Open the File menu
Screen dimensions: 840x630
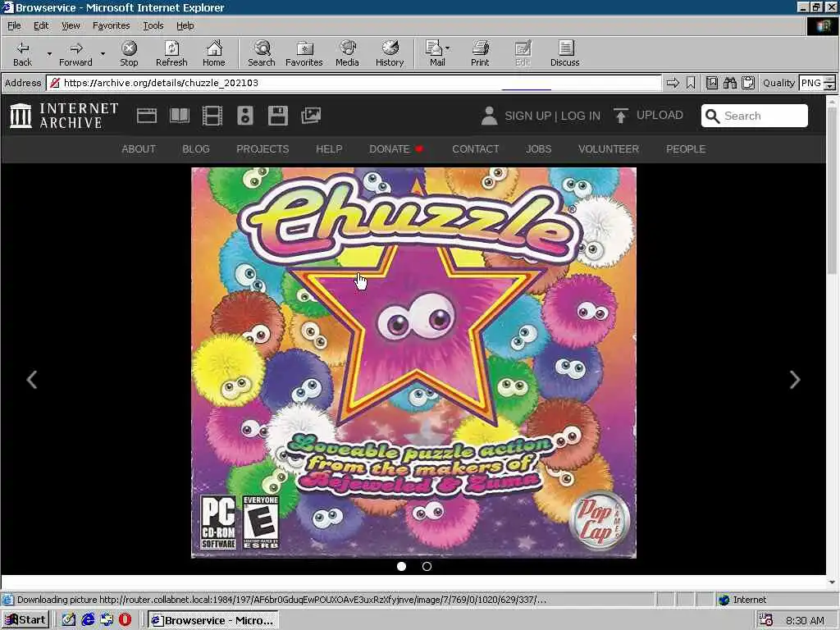pyautogui.click(x=14, y=25)
